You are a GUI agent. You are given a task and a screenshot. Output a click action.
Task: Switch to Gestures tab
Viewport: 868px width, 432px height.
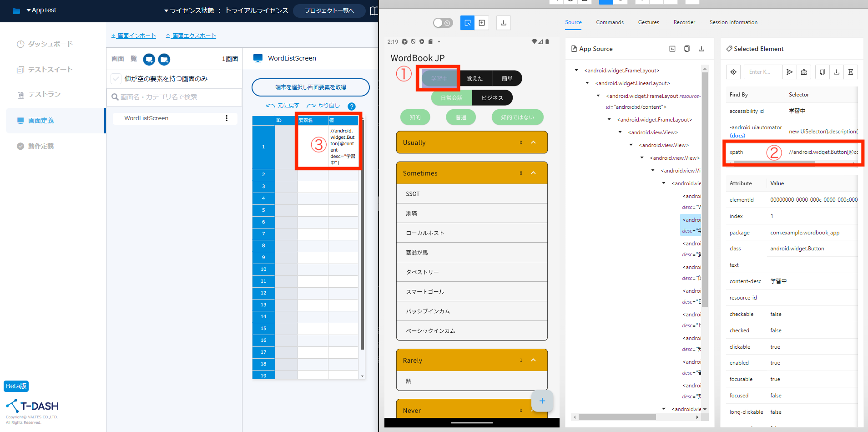648,22
